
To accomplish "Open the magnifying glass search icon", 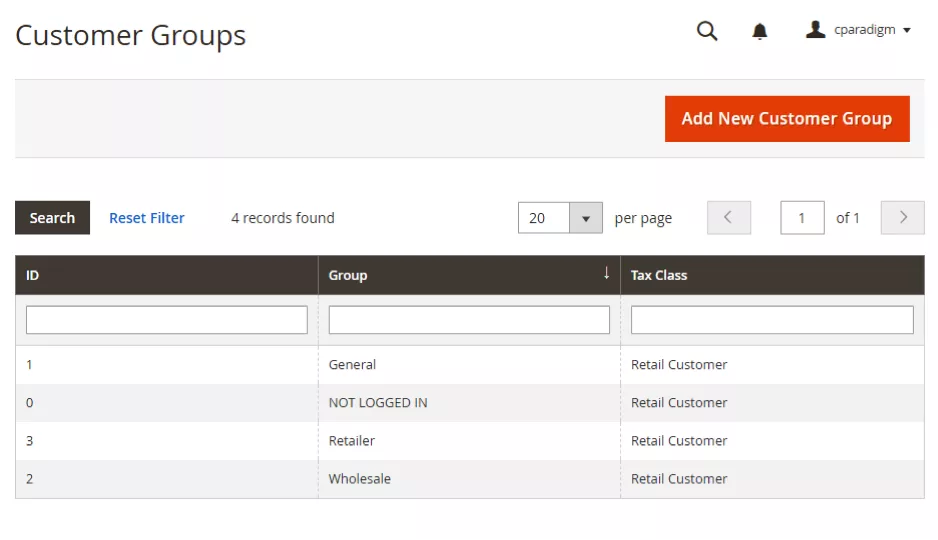I will click(x=707, y=30).
